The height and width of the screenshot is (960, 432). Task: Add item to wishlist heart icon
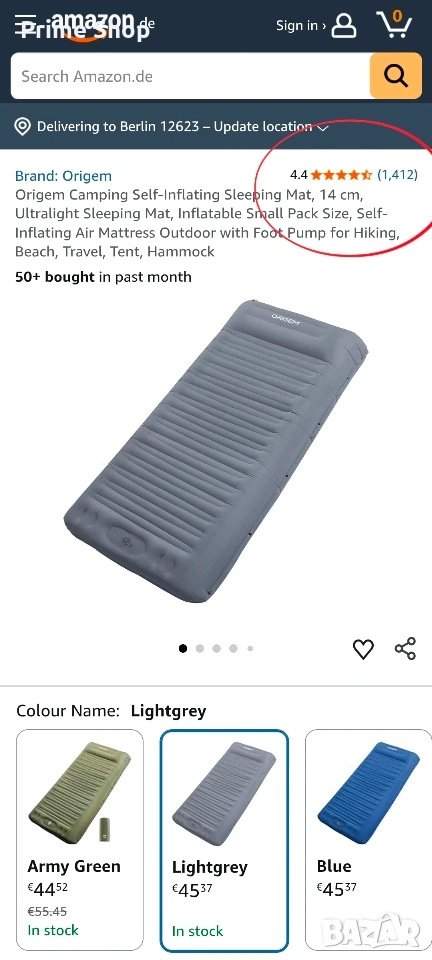[x=363, y=649]
